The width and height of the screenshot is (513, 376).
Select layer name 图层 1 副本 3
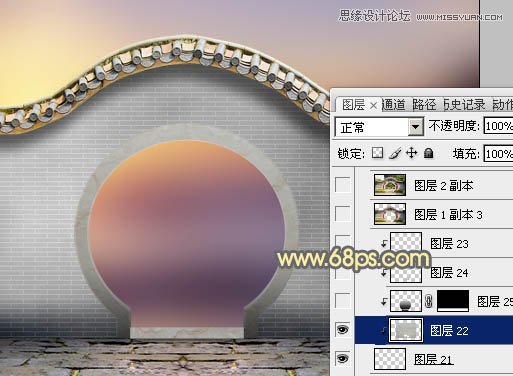click(x=448, y=215)
